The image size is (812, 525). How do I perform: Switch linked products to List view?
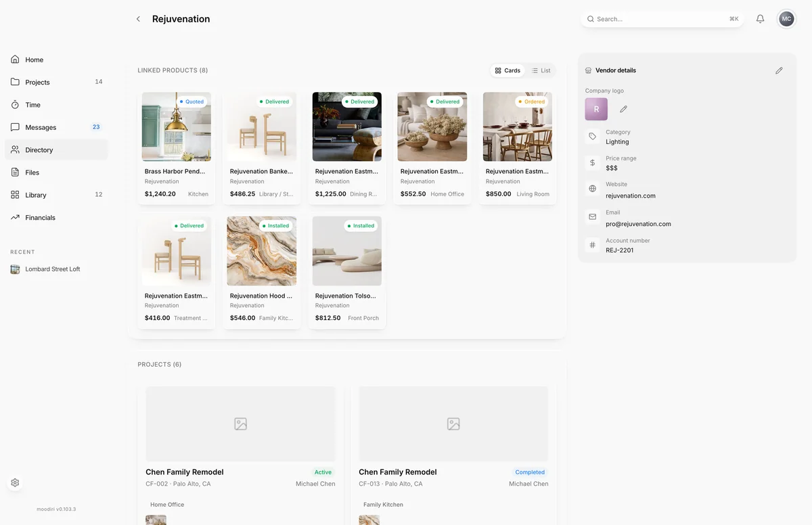pyautogui.click(x=541, y=70)
